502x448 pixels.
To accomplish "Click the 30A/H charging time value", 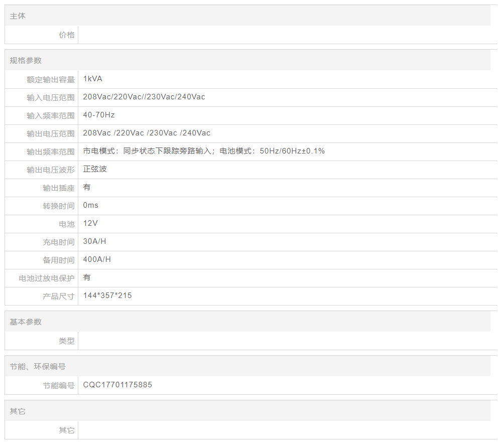I will coord(94,241).
